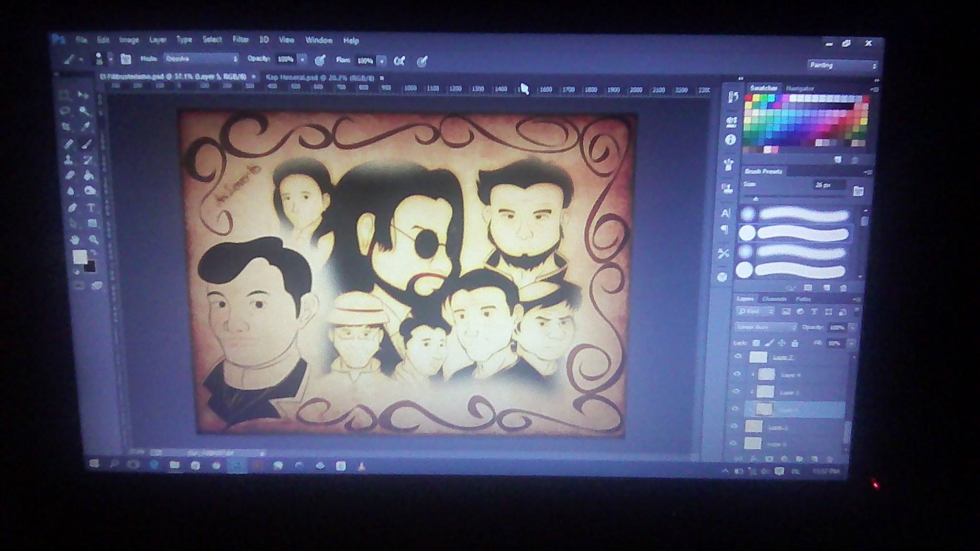Select the Clone Stamp tool

[x=69, y=159]
